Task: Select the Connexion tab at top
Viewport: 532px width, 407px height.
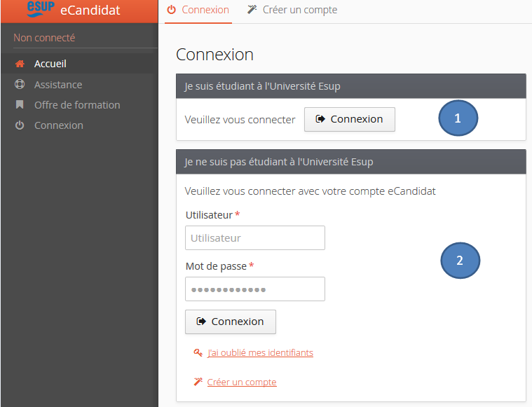Action: [205, 10]
